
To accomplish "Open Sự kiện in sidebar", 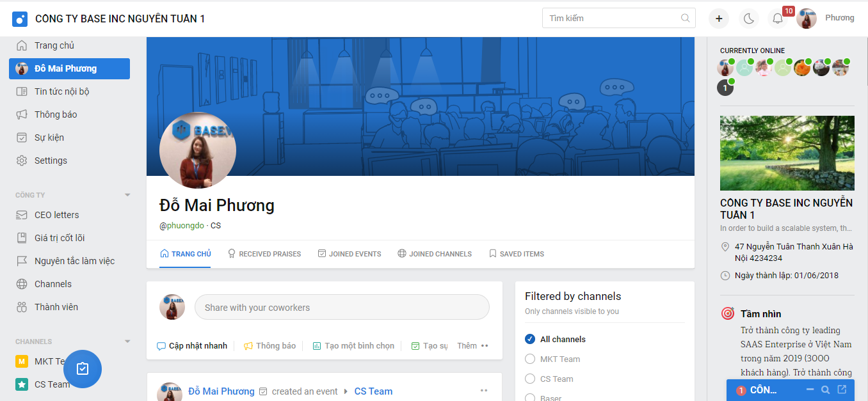I will 49,138.
